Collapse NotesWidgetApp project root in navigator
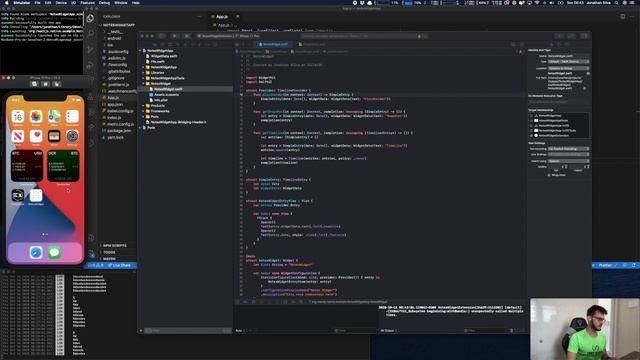The width and height of the screenshot is (640, 360). (140, 51)
